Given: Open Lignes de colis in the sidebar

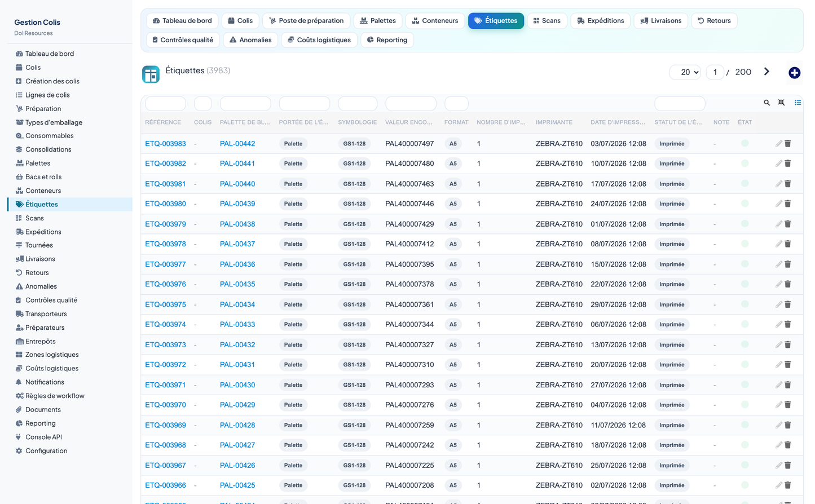Looking at the screenshot, I should tap(47, 95).
